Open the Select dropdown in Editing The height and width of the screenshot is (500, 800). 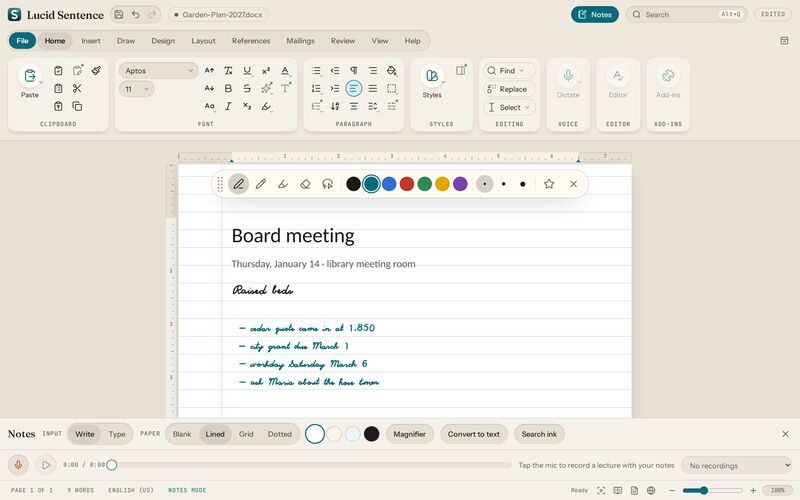509,107
